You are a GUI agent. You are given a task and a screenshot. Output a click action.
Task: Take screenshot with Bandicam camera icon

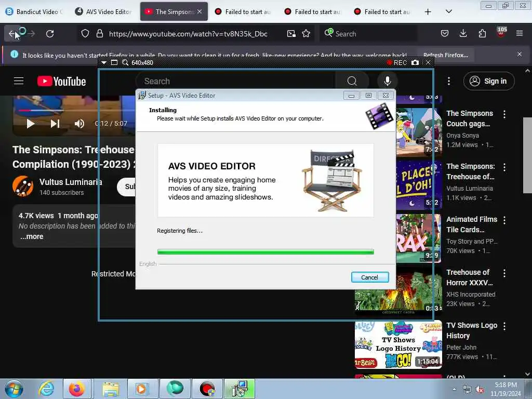415,63
